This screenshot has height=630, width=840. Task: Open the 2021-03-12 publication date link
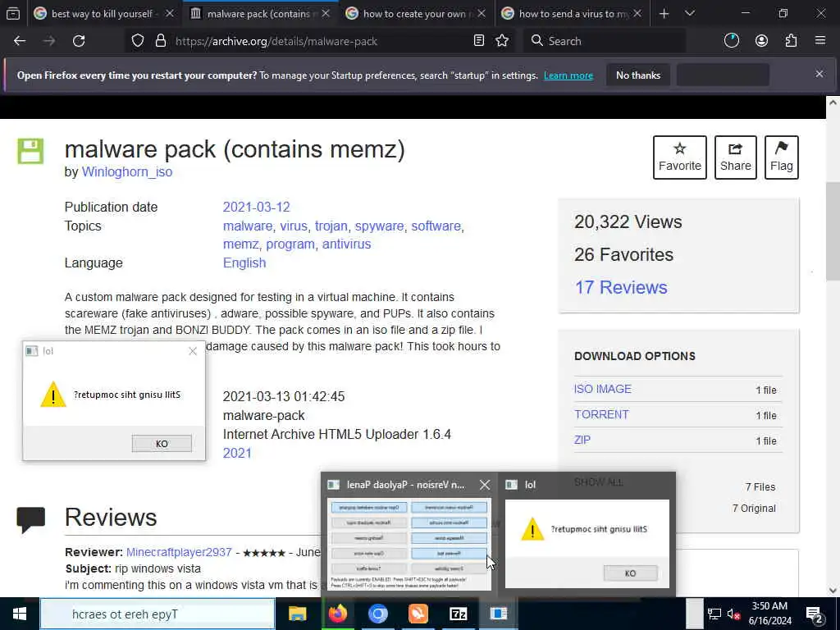click(256, 207)
